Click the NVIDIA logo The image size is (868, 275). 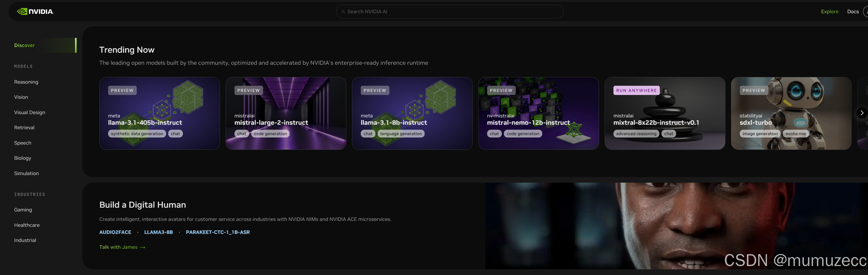pyautogui.click(x=35, y=11)
